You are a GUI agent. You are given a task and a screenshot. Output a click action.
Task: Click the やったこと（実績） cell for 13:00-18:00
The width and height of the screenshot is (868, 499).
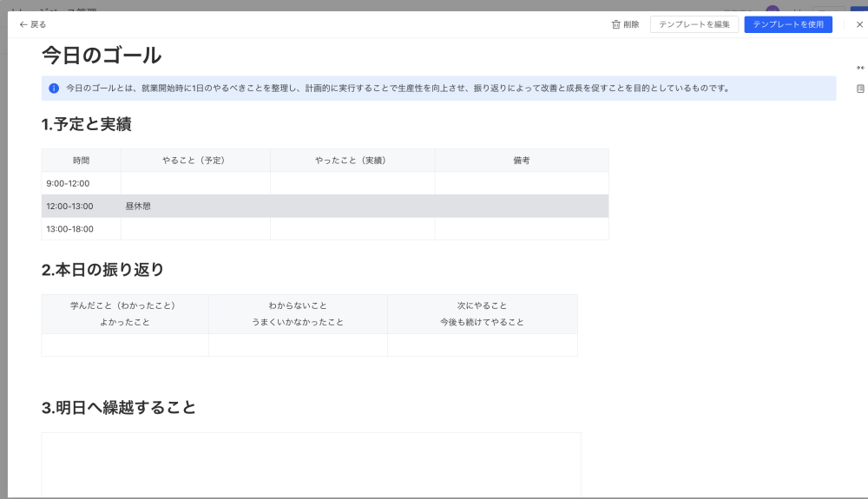pyautogui.click(x=352, y=229)
